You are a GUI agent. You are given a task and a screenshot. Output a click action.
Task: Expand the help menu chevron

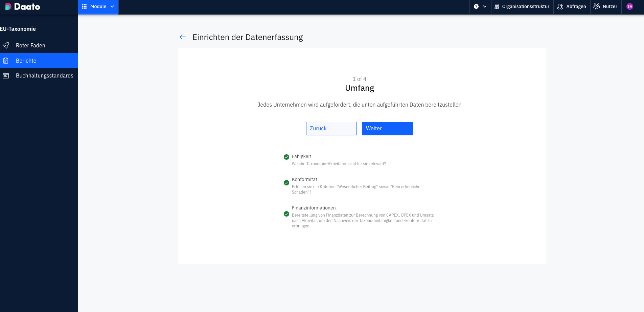coord(485,6)
